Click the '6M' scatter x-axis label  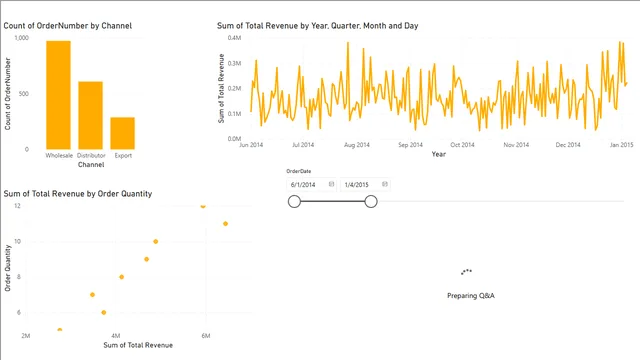(206, 336)
